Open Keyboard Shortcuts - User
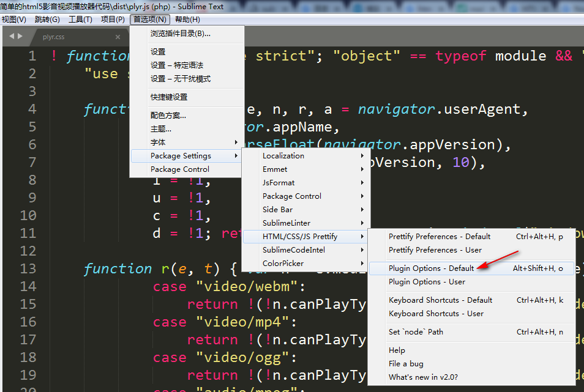The width and height of the screenshot is (584, 392). pos(471,313)
